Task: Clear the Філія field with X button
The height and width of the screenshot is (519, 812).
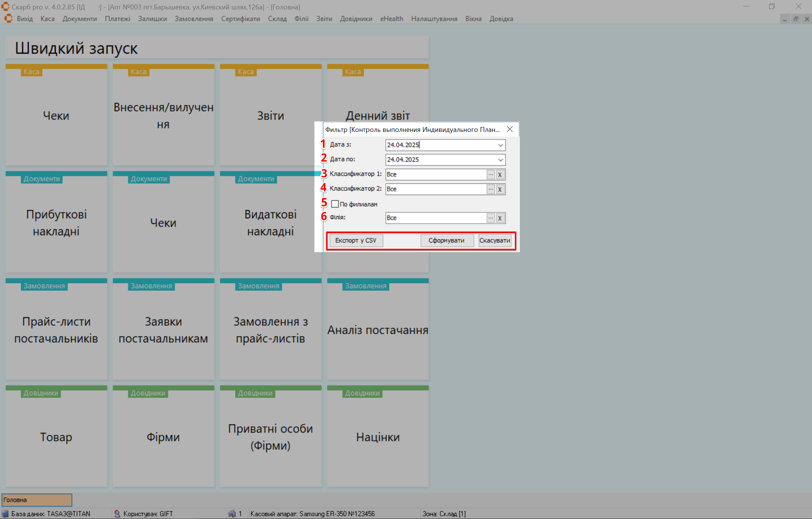Action: [x=500, y=218]
